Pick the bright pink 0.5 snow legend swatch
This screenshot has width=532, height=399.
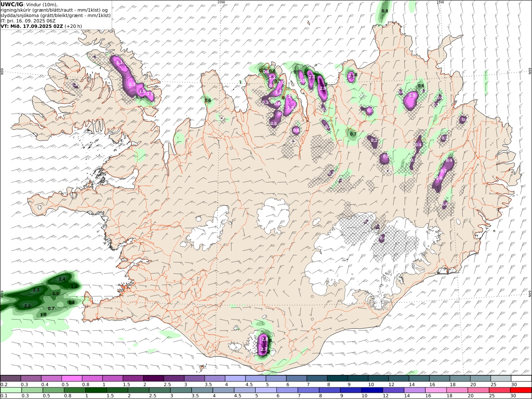click(71, 378)
